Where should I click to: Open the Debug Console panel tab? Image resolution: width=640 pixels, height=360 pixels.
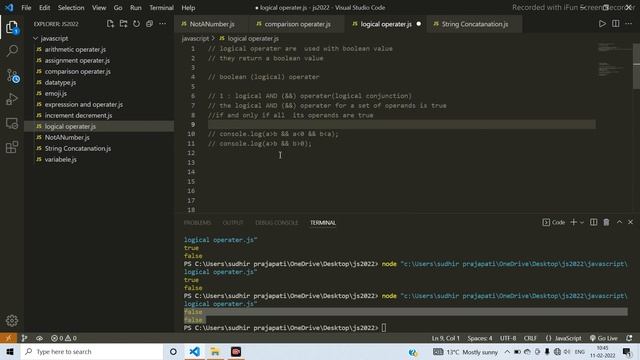tap(277, 222)
